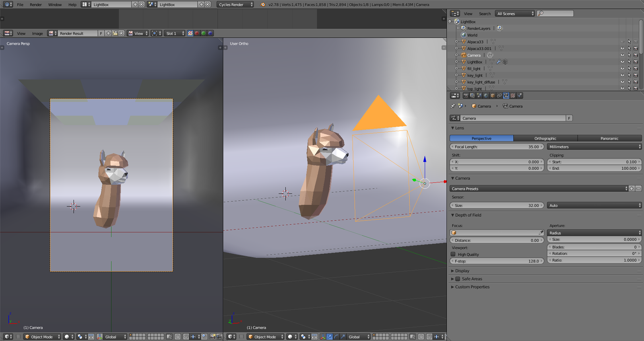Click OpenGL render animation clapper icon in Camera view
The height and width of the screenshot is (341, 644).
pyautogui.click(x=219, y=337)
